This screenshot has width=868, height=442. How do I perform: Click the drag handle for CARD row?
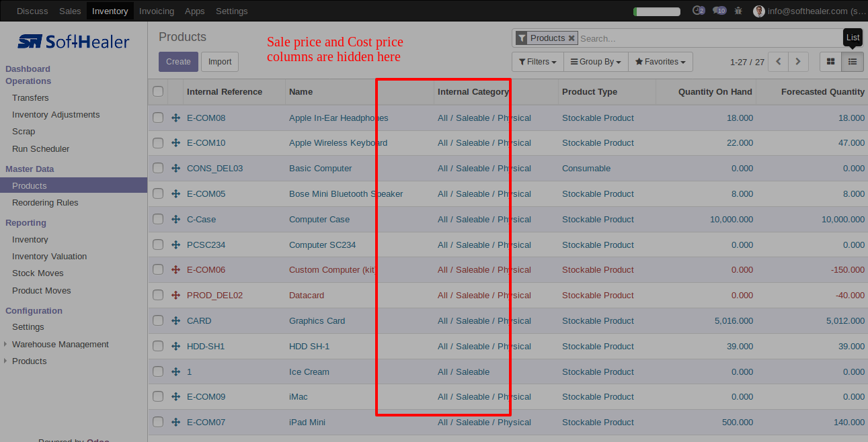point(175,321)
